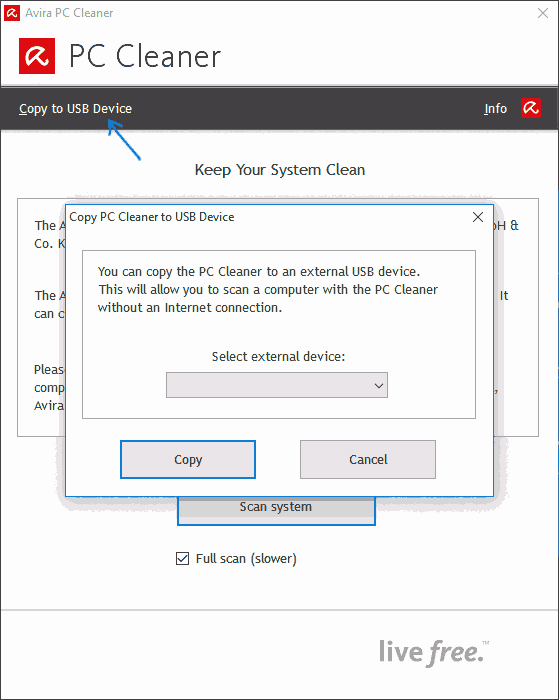Click 'You can copy the PC Cleaner' description text
This screenshot has height=700, width=559.
[x=267, y=289]
